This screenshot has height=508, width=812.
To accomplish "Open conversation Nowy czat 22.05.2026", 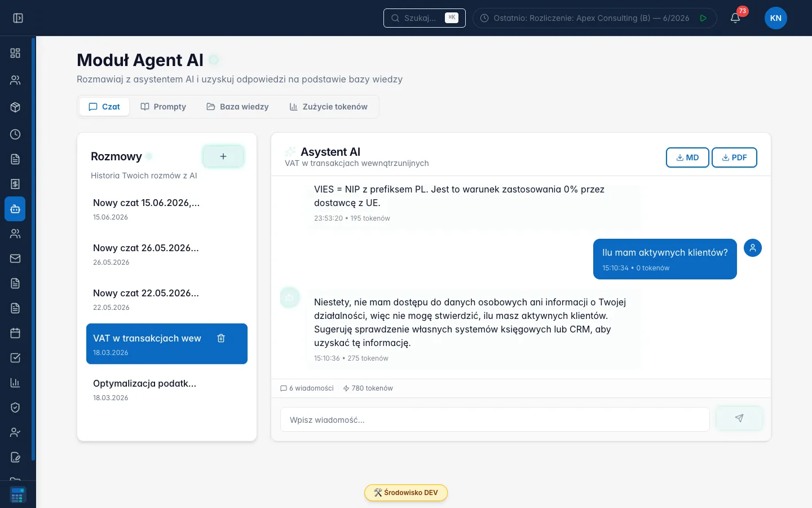I will point(167,299).
